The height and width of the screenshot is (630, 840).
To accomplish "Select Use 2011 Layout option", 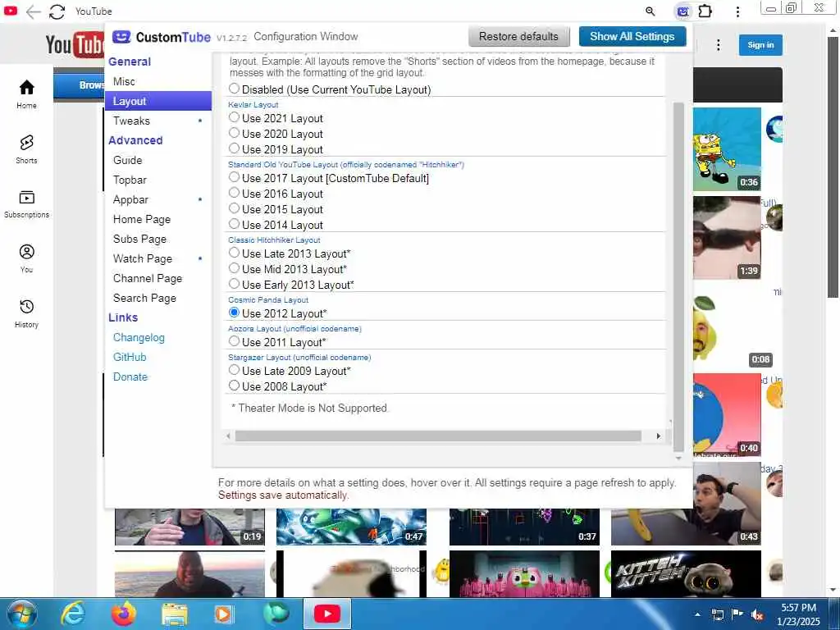I will pyautogui.click(x=234, y=340).
